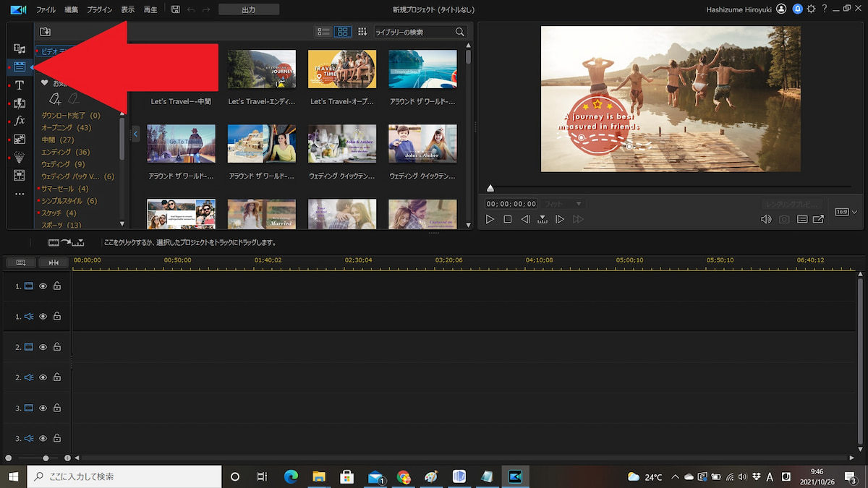Toggle the lock on audio track 1
This screenshot has height=488, width=868.
[56, 317]
